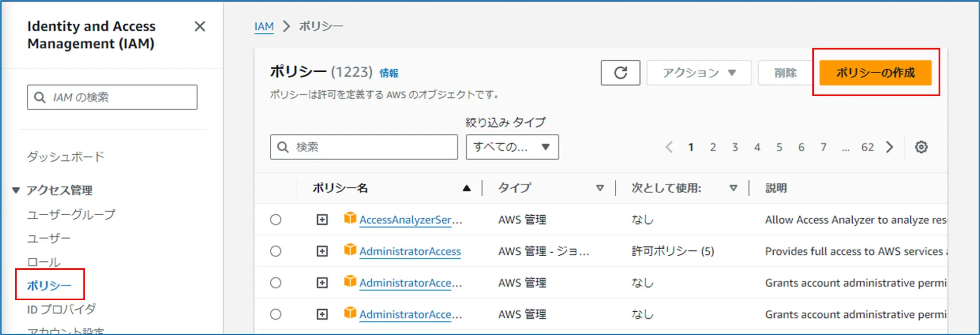Go to the previous page arrow
This screenshot has width=980, height=335.
[669, 147]
